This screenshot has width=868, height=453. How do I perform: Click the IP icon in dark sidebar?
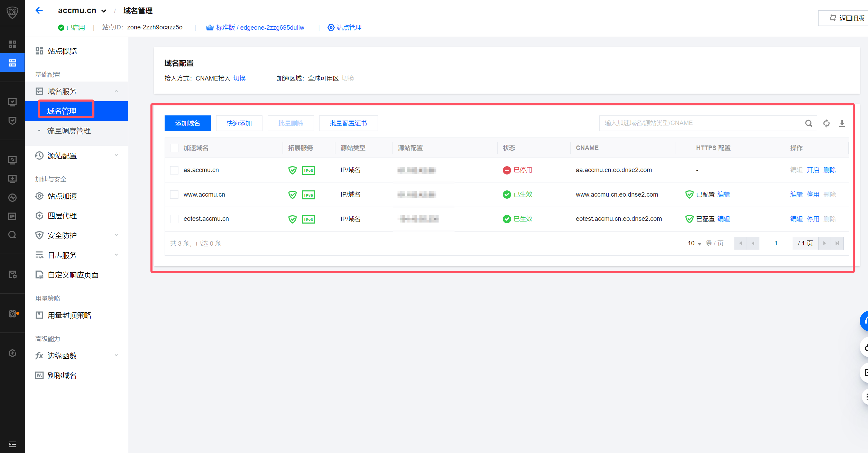12,216
